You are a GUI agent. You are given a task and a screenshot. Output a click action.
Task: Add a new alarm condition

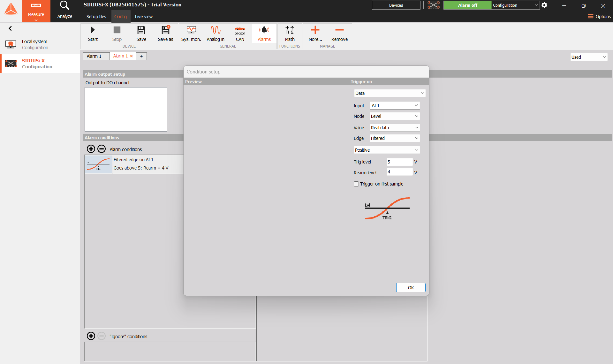tap(91, 149)
